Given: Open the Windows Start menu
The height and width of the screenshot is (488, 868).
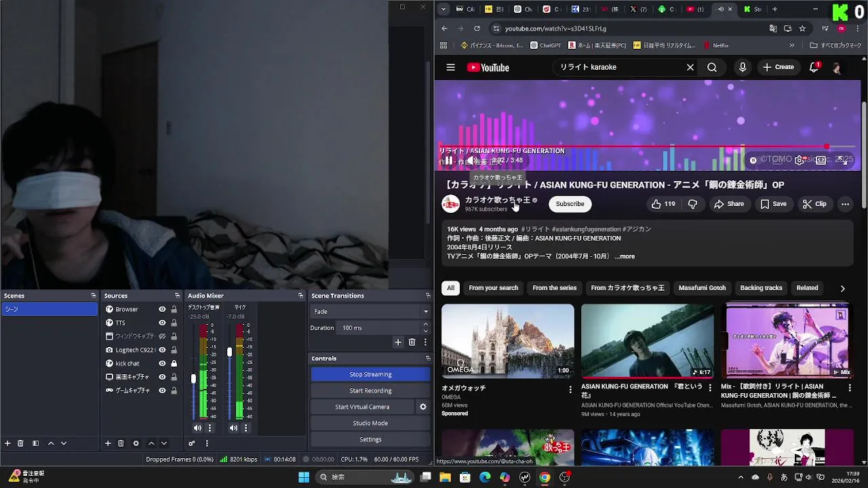Looking at the screenshot, I should (303, 477).
